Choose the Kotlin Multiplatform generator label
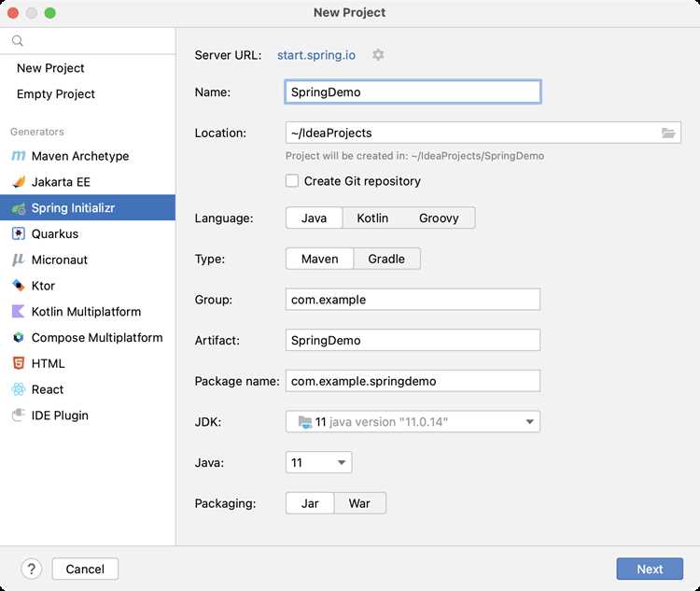Viewport: 700px width, 591px height. pyautogui.click(x=86, y=311)
